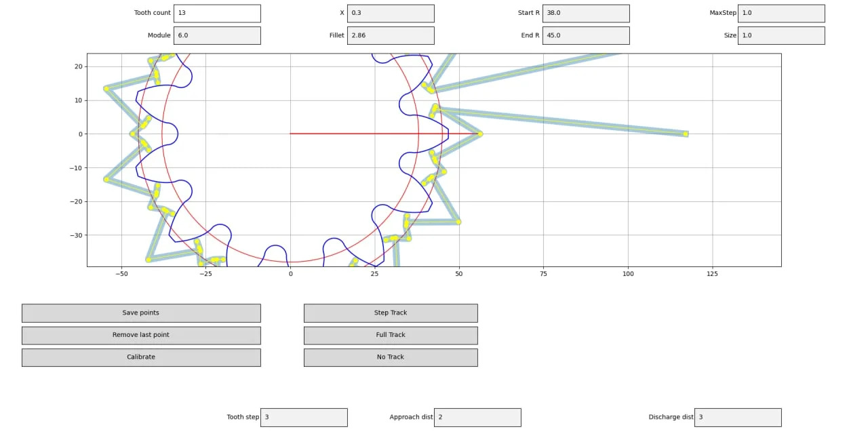Edit the Module value field

(217, 35)
